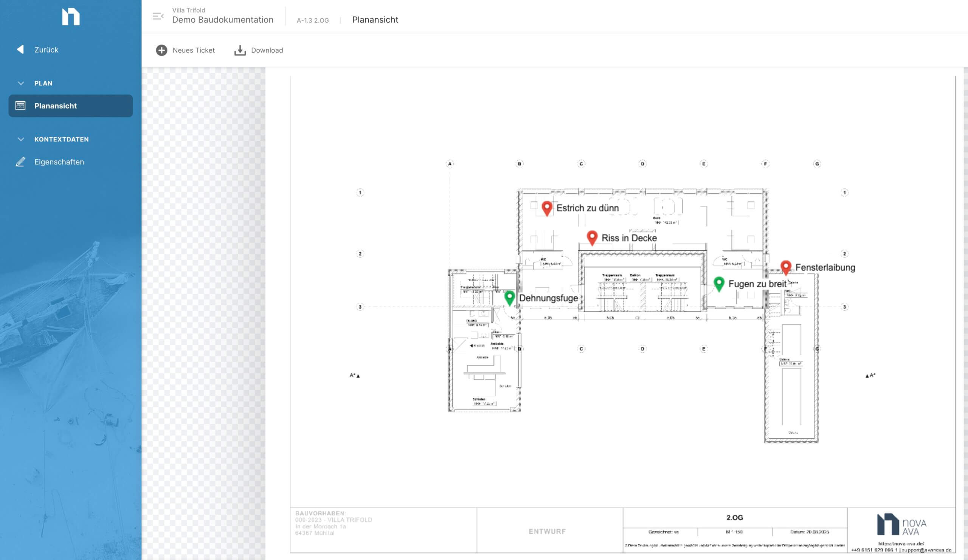This screenshot has height=560, width=968.
Task: Open Eigenschaften in the sidebar
Action: [x=59, y=162]
